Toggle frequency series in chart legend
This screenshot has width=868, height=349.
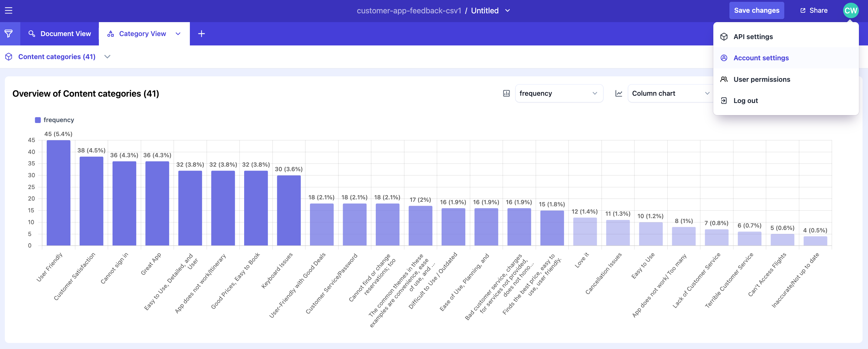point(54,120)
